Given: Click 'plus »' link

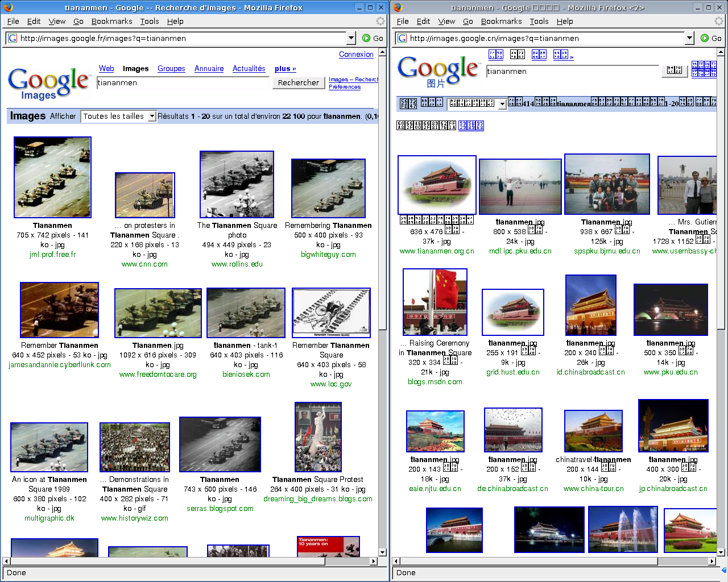Looking at the screenshot, I should click(x=285, y=68).
